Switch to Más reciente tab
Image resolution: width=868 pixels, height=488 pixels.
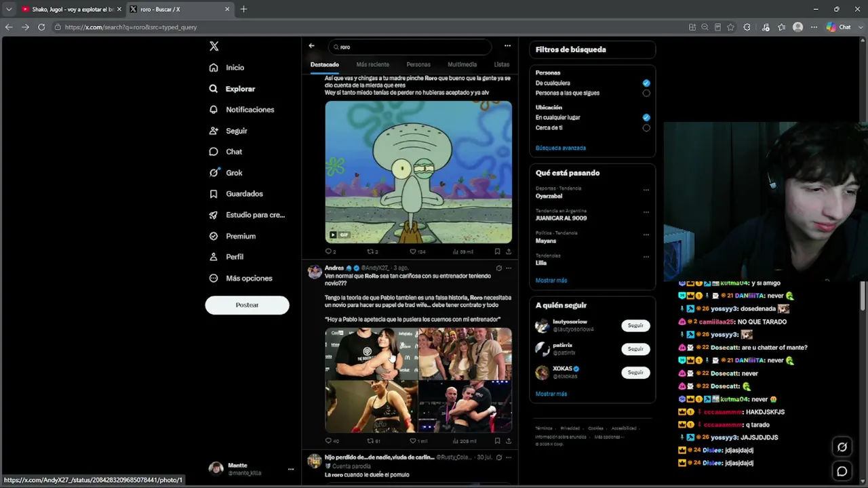click(x=372, y=64)
